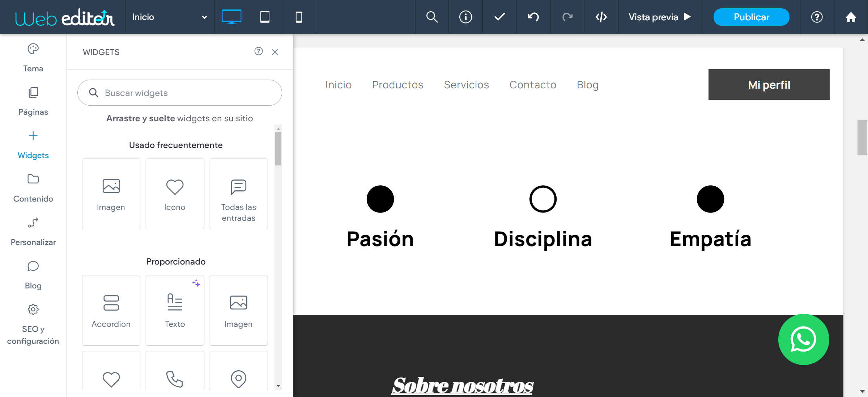868x397 pixels.
Task: Open the Blog sidebar section
Action: [x=33, y=275]
